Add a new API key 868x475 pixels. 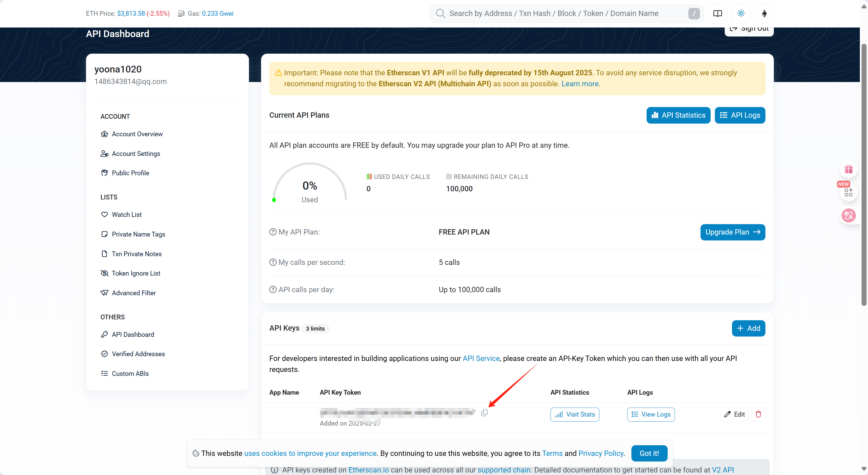(x=748, y=328)
